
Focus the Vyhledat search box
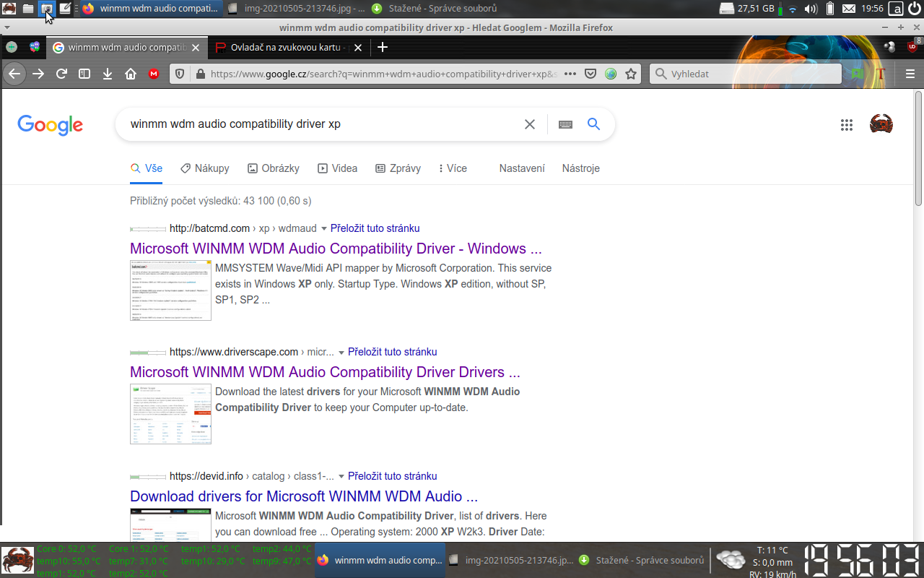point(746,74)
